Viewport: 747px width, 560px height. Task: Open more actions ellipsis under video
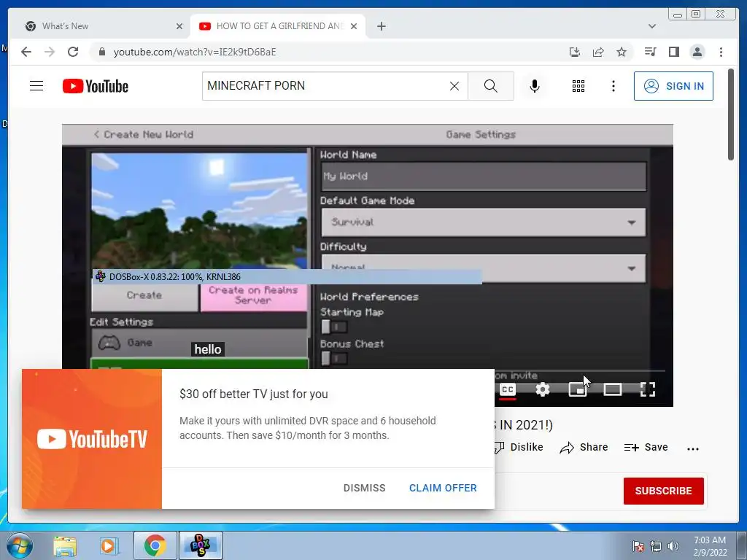[693, 448]
